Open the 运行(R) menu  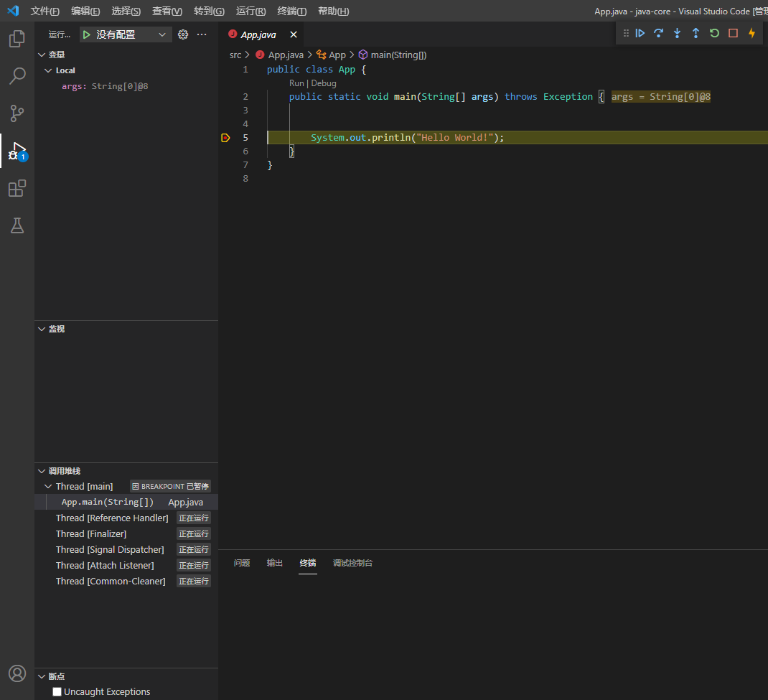250,11
